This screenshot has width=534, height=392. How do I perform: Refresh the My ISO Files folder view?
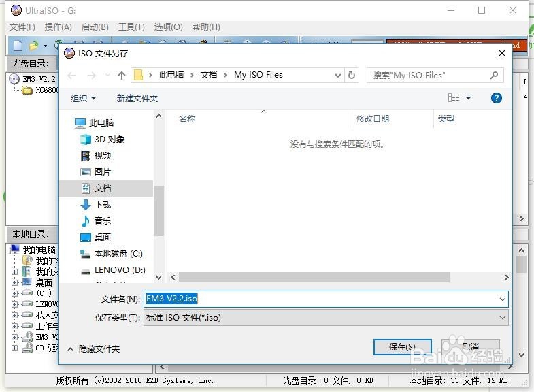tap(352, 76)
